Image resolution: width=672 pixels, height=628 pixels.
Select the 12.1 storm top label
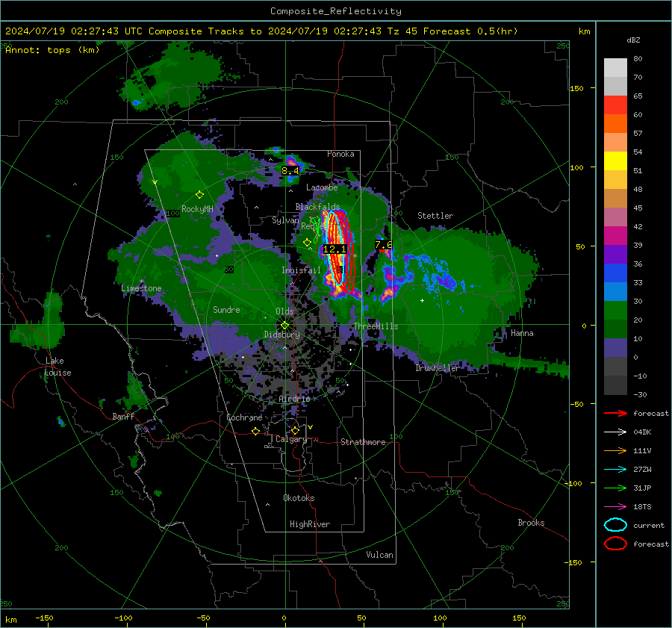(x=335, y=249)
